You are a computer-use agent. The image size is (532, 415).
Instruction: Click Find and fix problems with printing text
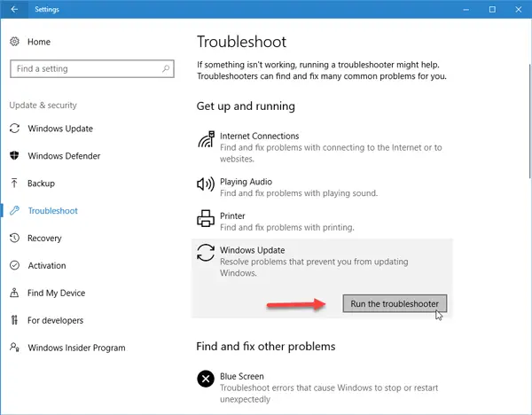[287, 227]
